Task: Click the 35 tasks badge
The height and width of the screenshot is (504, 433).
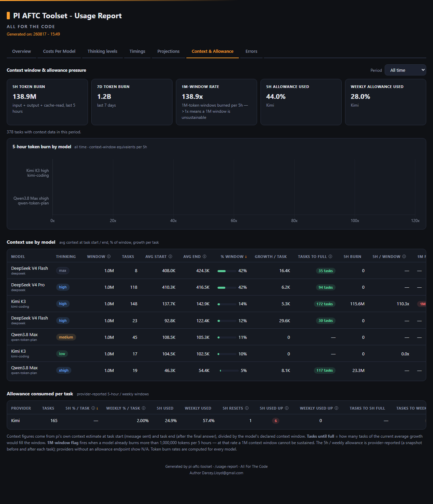Action: coord(325,271)
